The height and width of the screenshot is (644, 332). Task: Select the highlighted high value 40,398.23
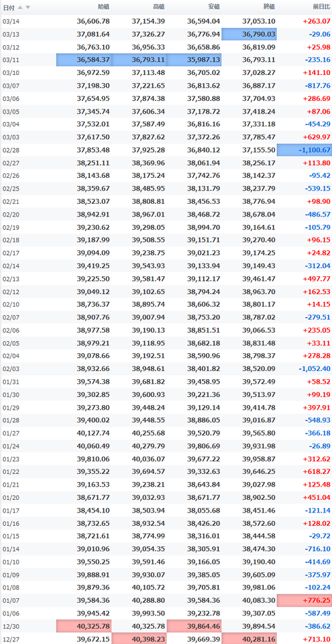pos(139,639)
